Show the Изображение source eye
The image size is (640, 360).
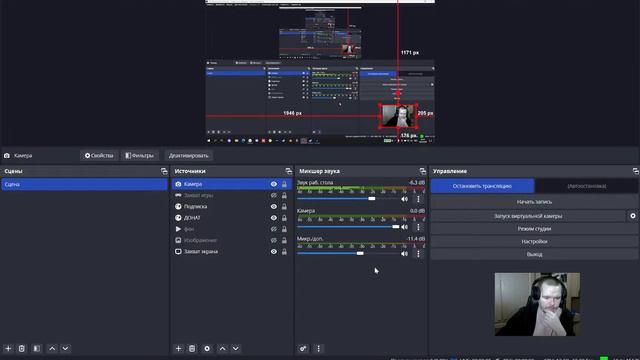(x=273, y=240)
